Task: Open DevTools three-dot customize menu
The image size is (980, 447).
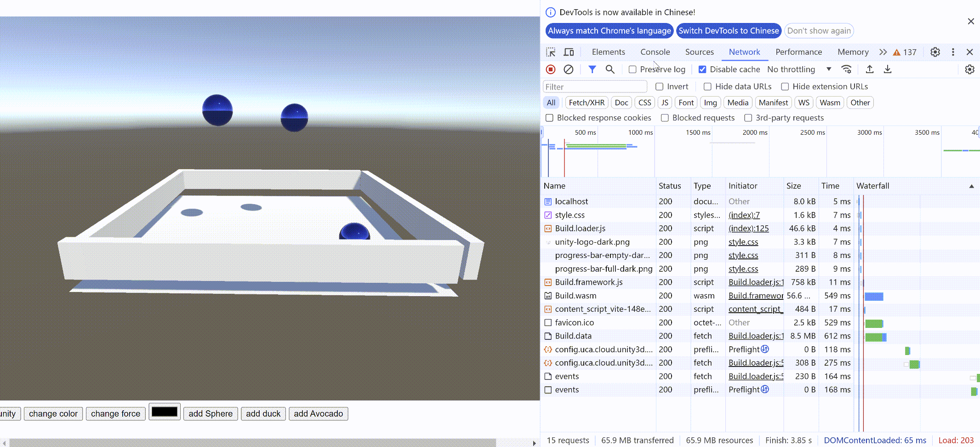Action: [953, 52]
